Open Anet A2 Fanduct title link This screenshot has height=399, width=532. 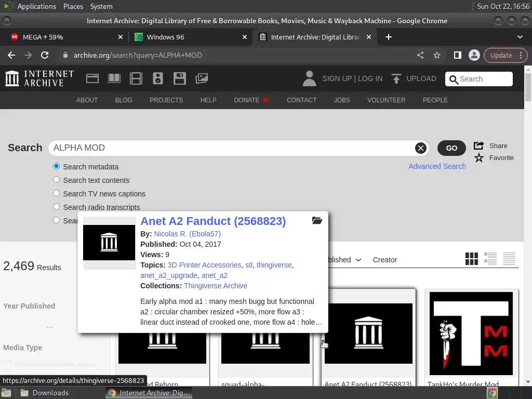coord(213,221)
